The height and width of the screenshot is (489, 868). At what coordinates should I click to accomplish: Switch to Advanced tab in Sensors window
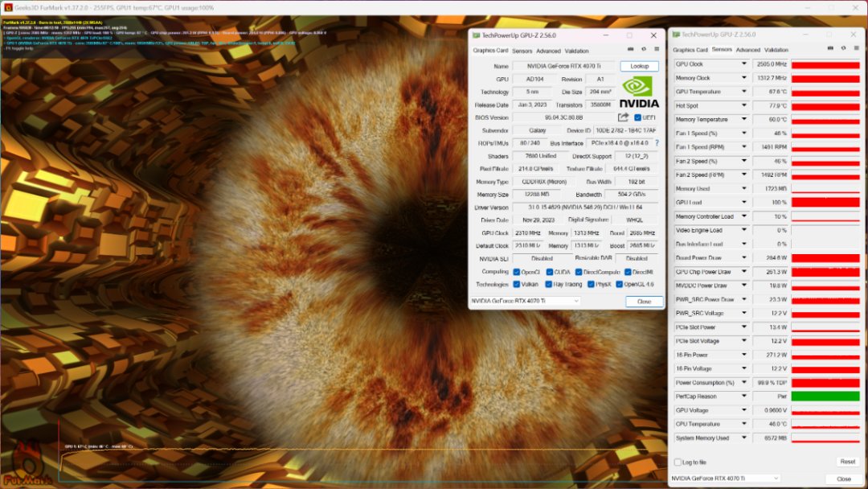(x=748, y=50)
